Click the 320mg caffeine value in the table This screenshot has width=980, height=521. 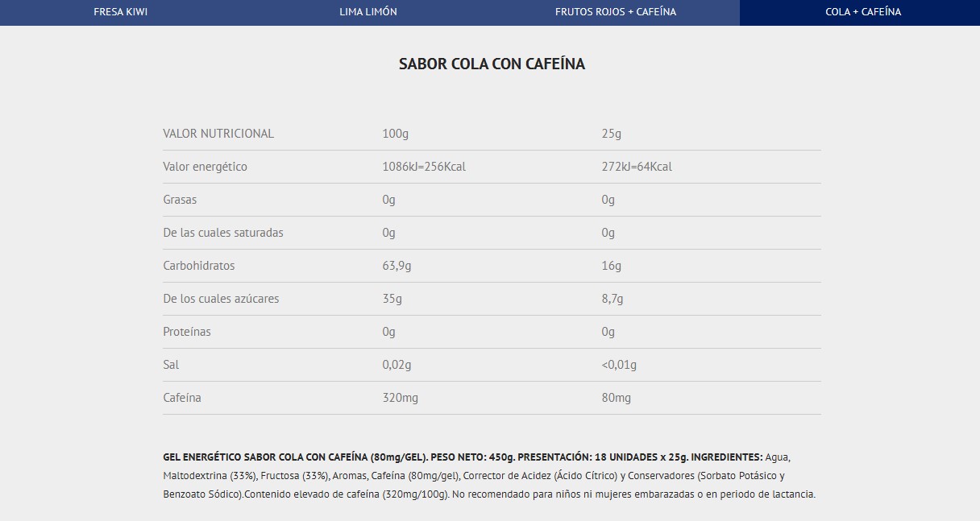(x=400, y=398)
